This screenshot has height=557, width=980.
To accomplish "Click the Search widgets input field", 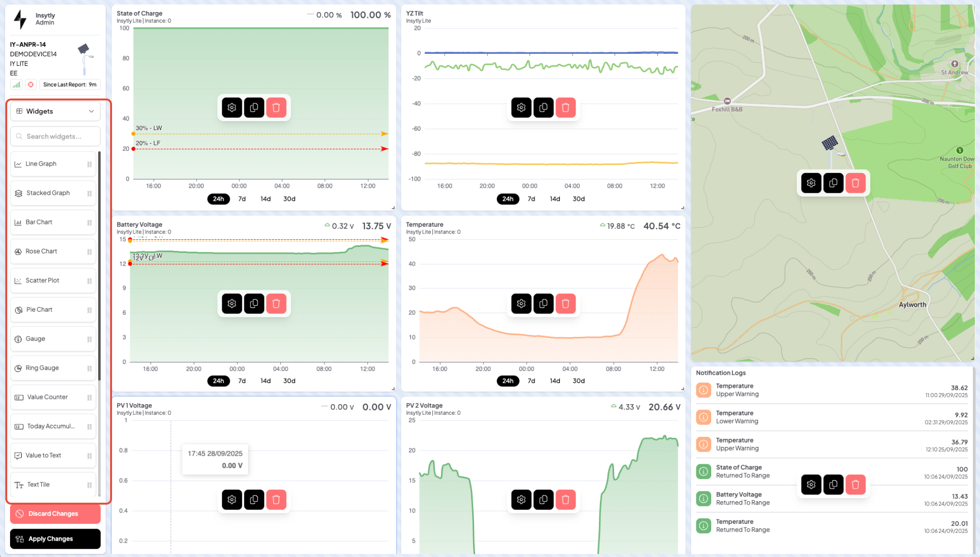I will coord(55,136).
